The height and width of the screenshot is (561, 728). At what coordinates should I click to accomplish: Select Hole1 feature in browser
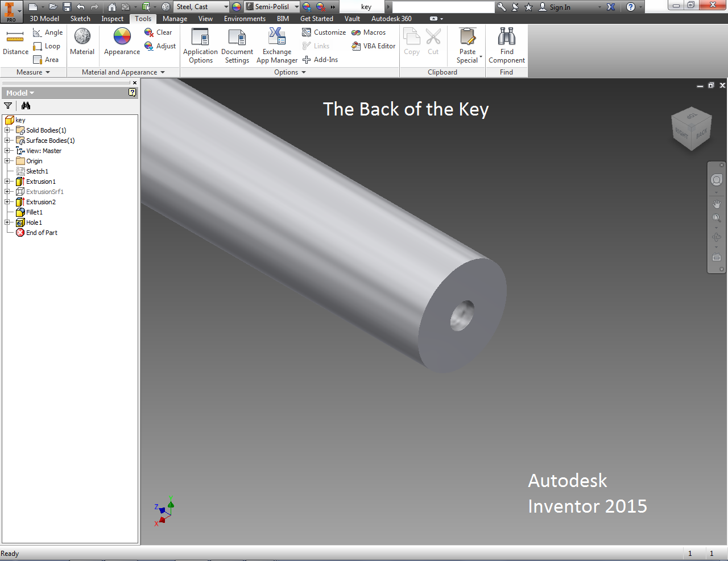pyautogui.click(x=34, y=222)
